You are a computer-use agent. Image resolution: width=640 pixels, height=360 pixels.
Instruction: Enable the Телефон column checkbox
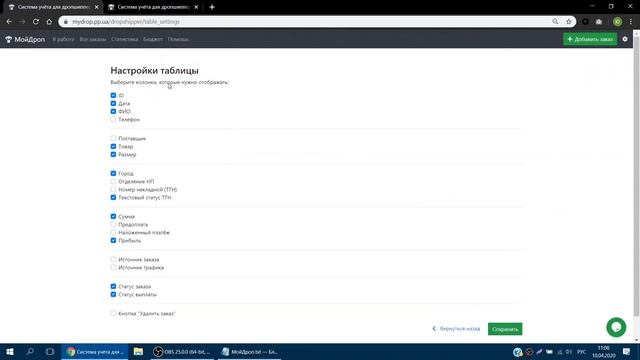113,119
